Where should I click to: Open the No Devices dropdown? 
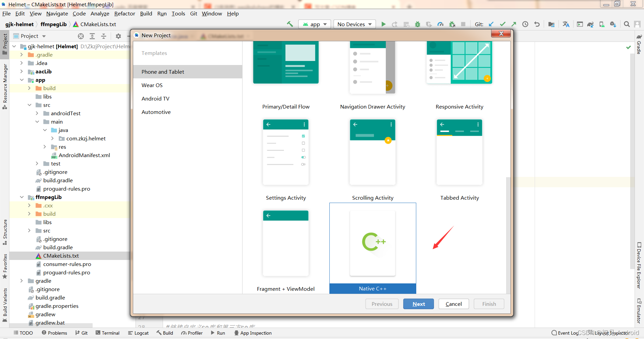coord(355,24)
